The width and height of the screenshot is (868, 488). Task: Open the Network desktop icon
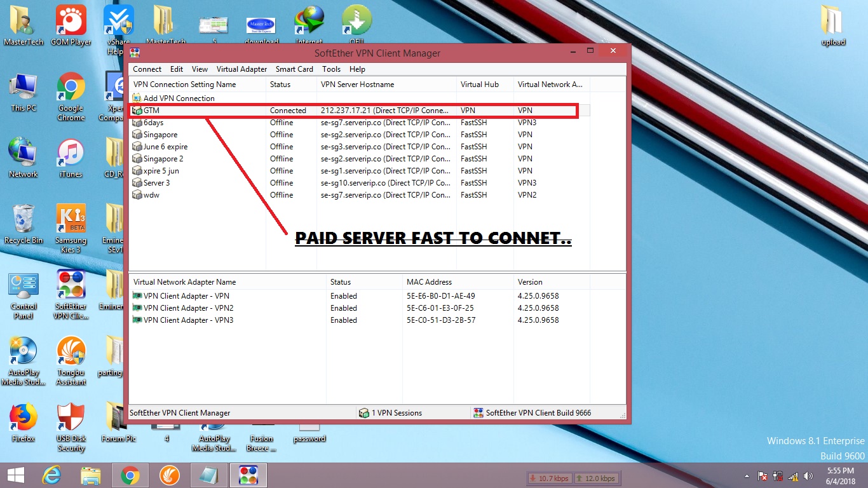pyautogui.click(x=24, y=158)
